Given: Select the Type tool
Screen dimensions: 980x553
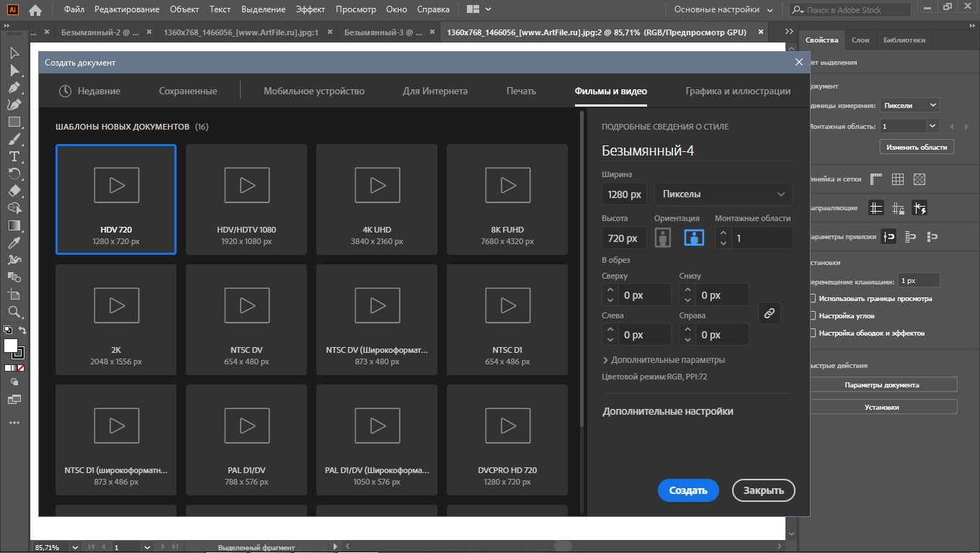Looking at the screenshot, I should click(14, 156).
